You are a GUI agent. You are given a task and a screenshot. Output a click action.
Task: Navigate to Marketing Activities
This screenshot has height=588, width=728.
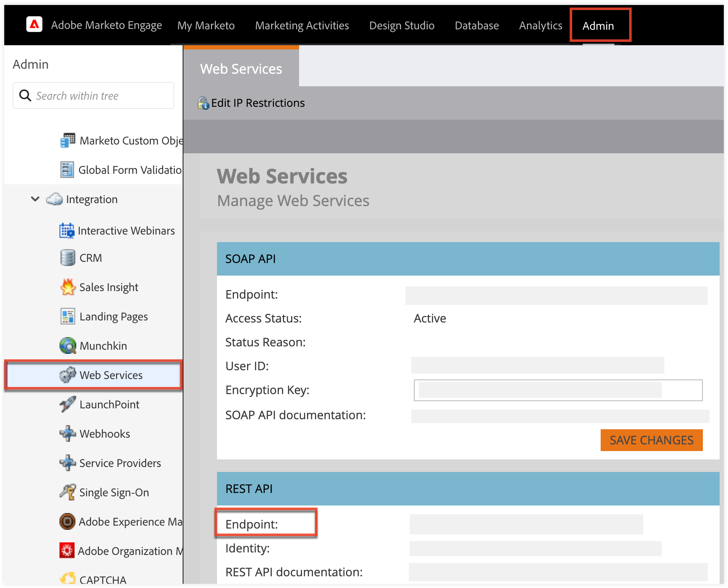[x=302, y=26]
